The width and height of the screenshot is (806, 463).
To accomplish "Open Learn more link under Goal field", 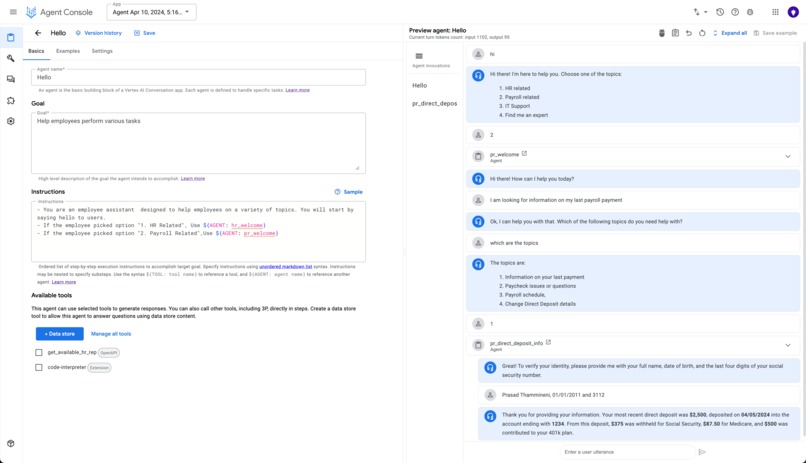I will 193,178.
